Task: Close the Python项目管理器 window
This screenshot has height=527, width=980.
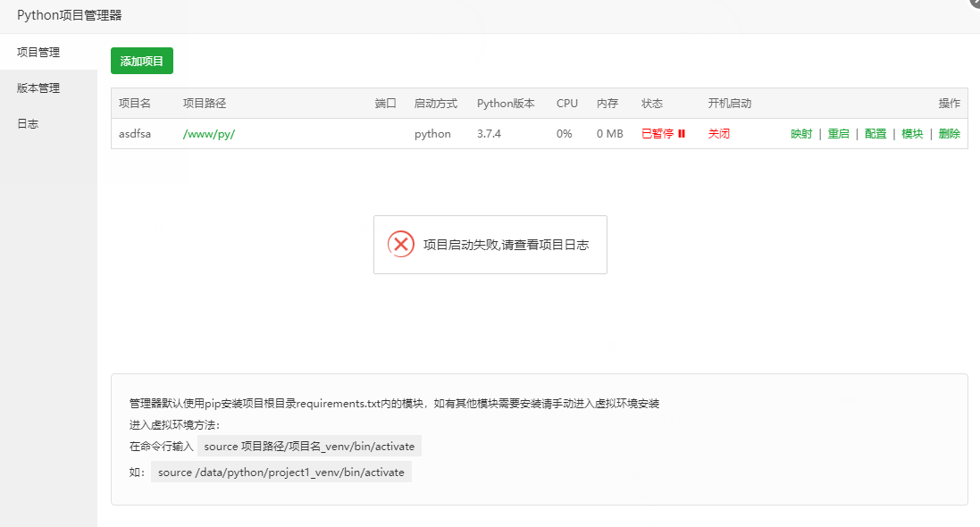Action: tap(975, 3)
